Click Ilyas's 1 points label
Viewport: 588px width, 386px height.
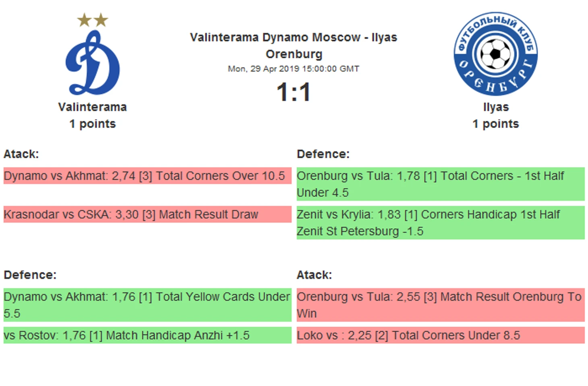pos(496,124)
